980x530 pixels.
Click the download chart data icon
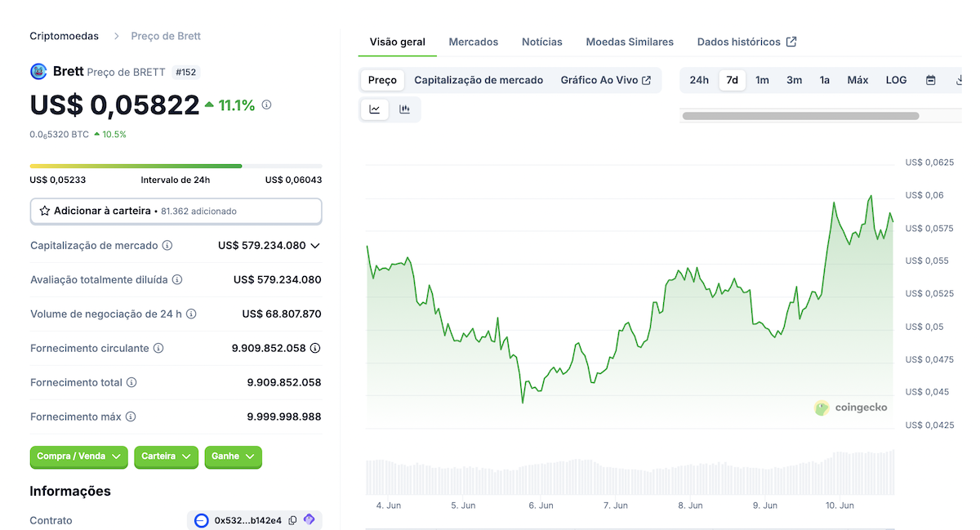pyautogui.click(x=959, y=80)
